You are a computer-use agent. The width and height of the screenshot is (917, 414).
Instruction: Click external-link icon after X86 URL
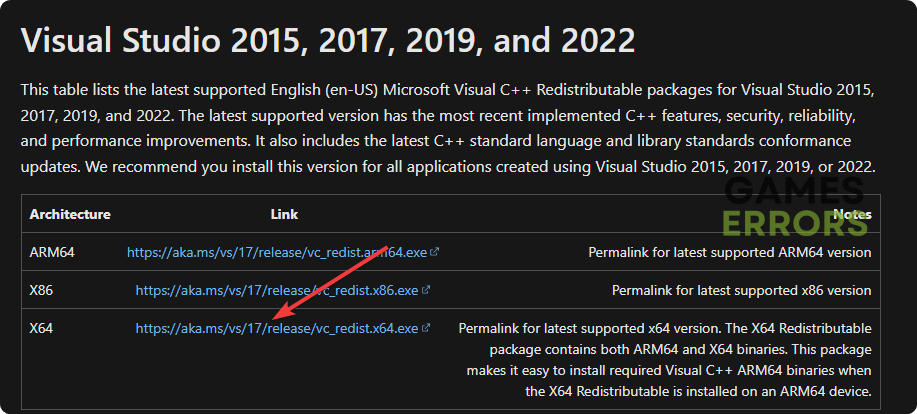(426, 290)
